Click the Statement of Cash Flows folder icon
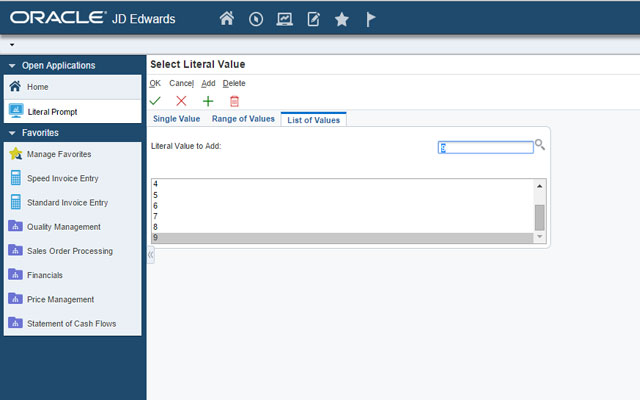640x400 pixels. pyautogui.click(x=15, y=322)
